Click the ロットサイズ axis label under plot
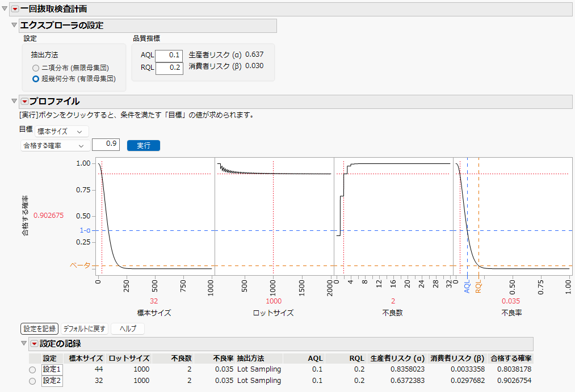This screenshot has width=575, height=392. (274, 313)
